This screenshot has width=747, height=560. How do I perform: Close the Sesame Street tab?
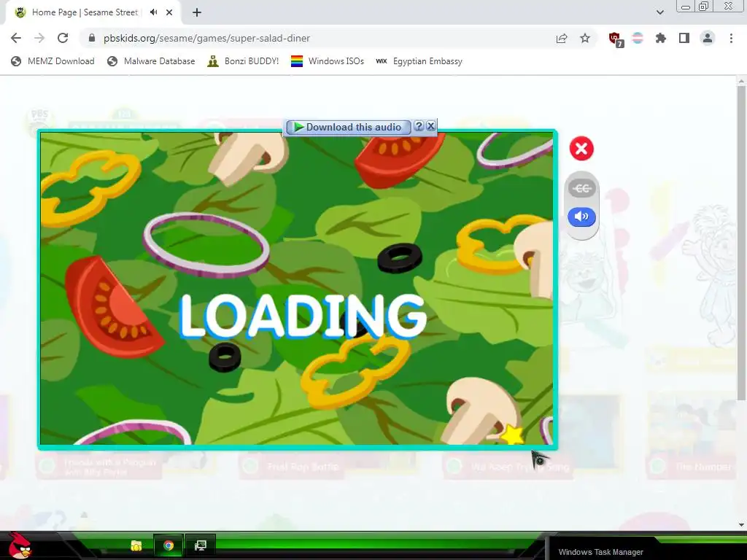pos(169,12)
